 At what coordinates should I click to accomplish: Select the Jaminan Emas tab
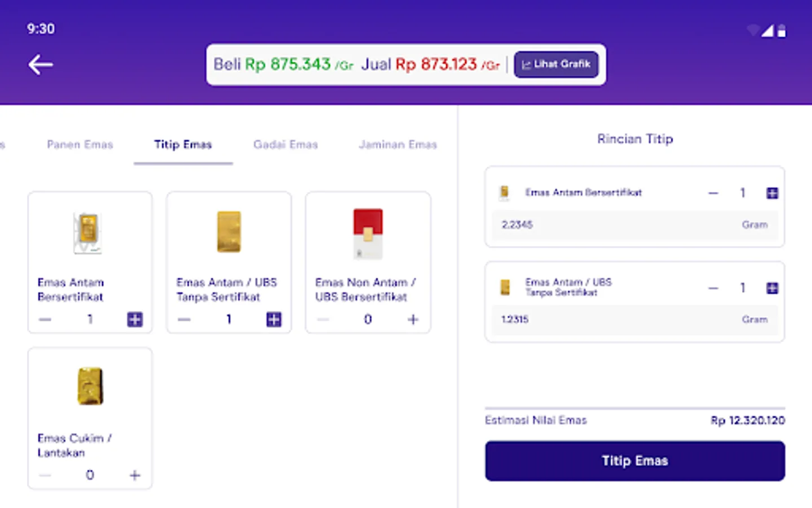click(398, 144)
